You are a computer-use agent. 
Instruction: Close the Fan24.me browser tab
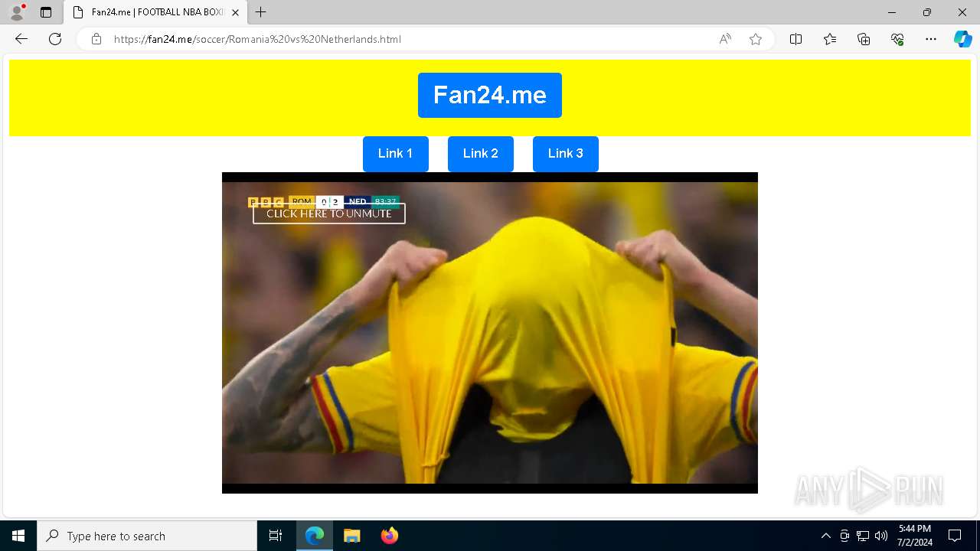(235, 12)
